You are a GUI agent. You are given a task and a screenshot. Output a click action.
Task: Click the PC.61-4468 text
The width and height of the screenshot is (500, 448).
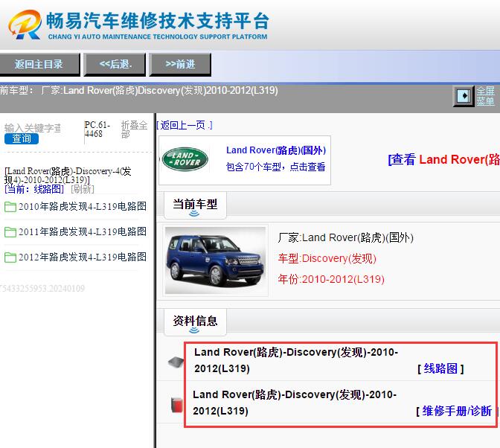[97, 129]
